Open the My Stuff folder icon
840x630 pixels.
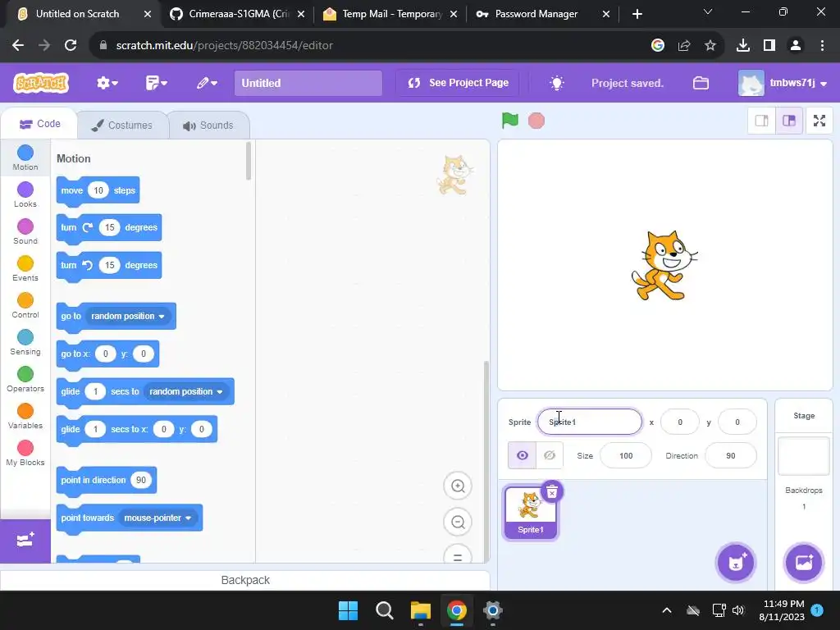pyautogui.click(x=701, y=83)
